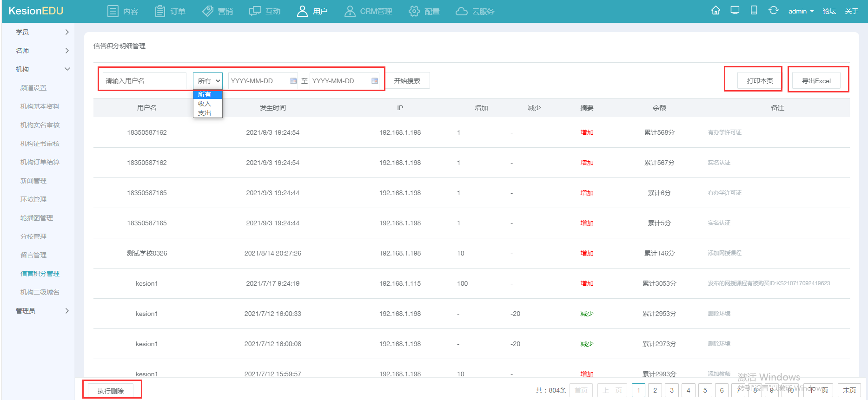Open the 云服务 cloud services menu
Screen dimensions: 868x400
coord(475,11)
